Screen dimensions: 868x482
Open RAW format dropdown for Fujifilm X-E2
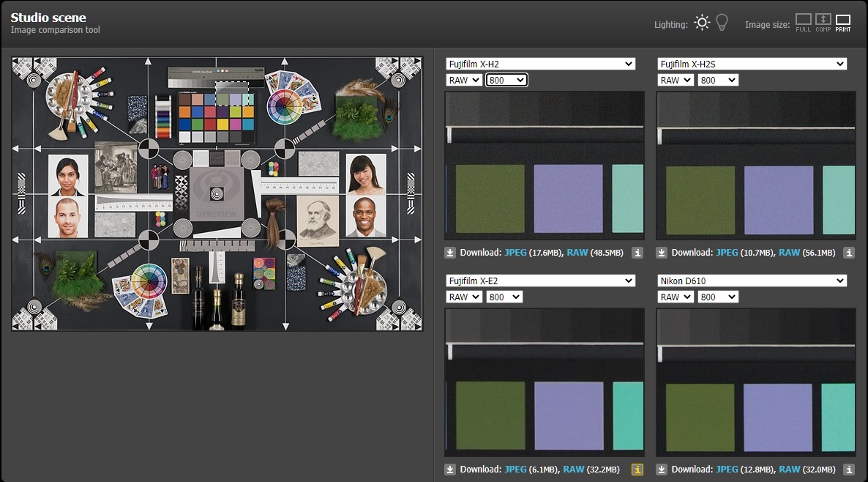[464, 297]
